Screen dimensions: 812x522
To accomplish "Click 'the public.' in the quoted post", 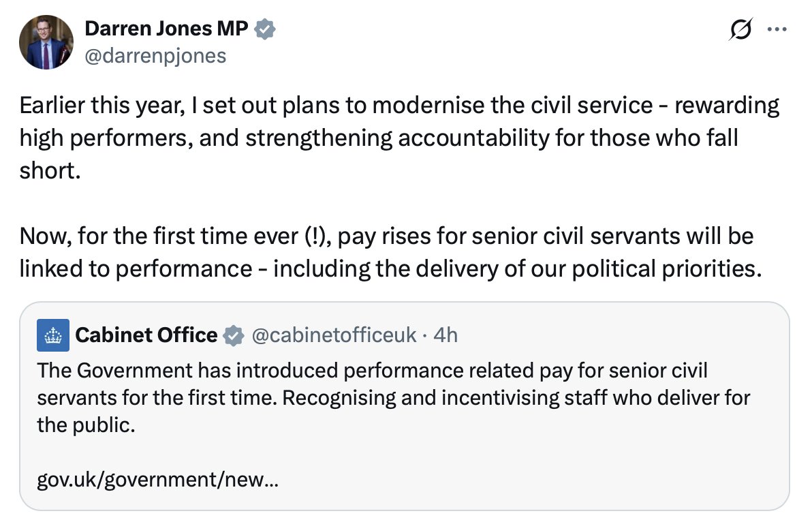I will pyautogui.click(x=86, y=425).
